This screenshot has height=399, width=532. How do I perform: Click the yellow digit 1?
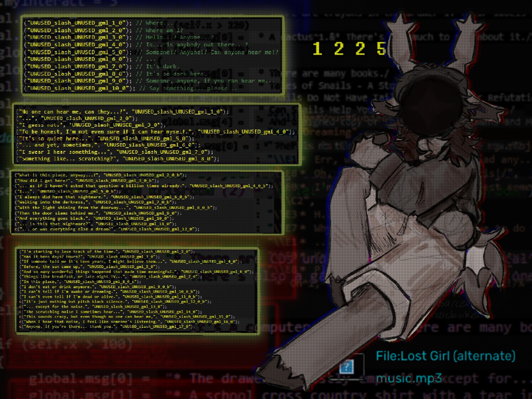[x=317, y=49]
